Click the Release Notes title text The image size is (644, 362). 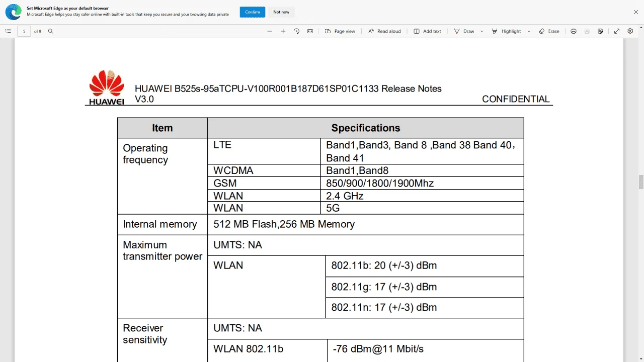pos(288,94)
